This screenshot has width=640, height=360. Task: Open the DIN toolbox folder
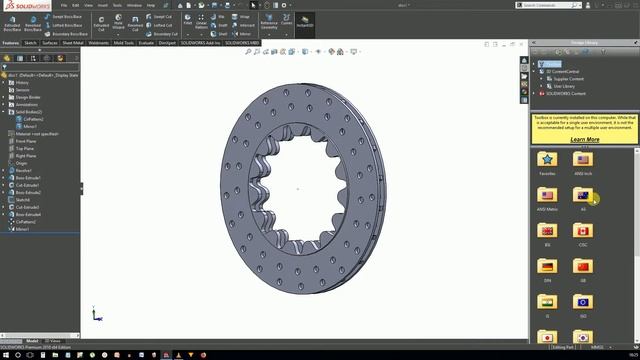pos(547,270)
